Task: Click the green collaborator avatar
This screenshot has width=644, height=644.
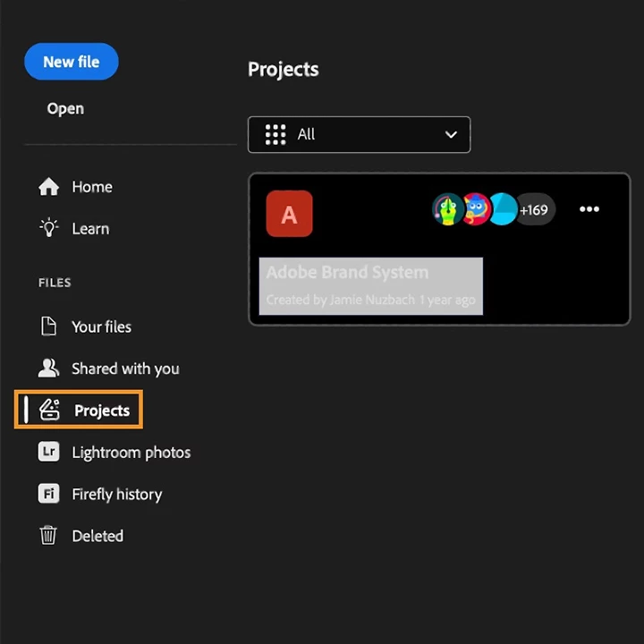Action: (x=448, y=209)
